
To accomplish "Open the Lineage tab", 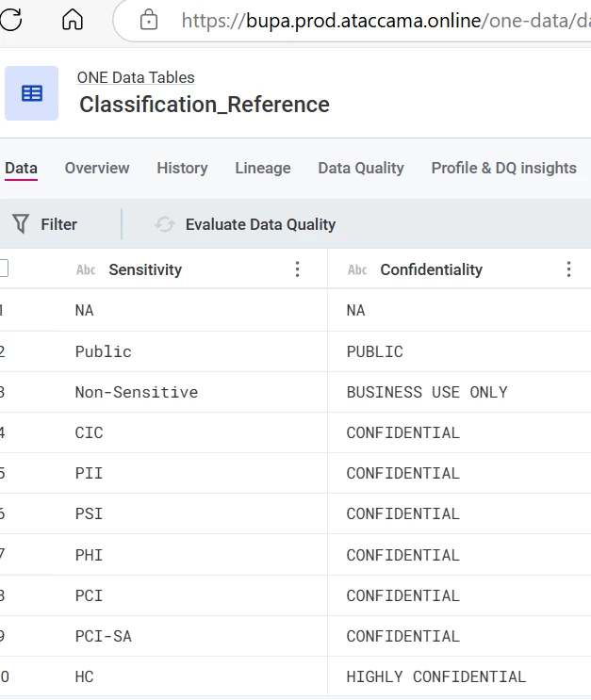I will pos(263,168).
